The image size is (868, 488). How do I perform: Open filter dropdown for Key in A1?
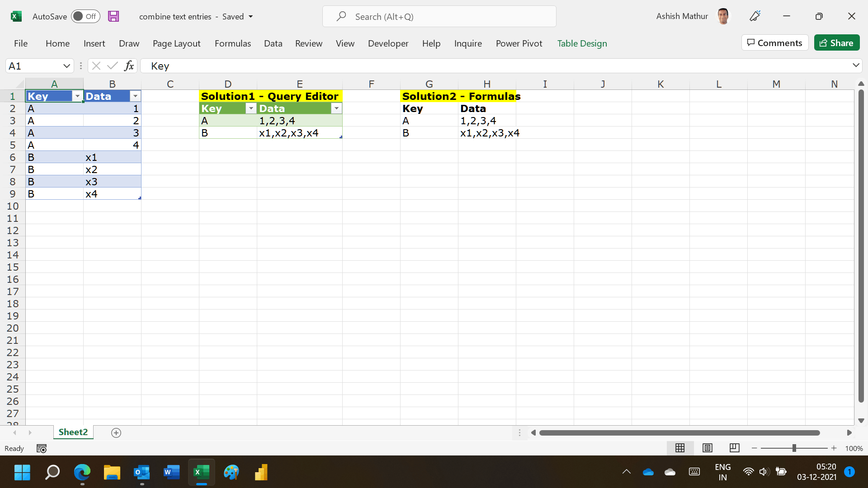click(77, 96)
